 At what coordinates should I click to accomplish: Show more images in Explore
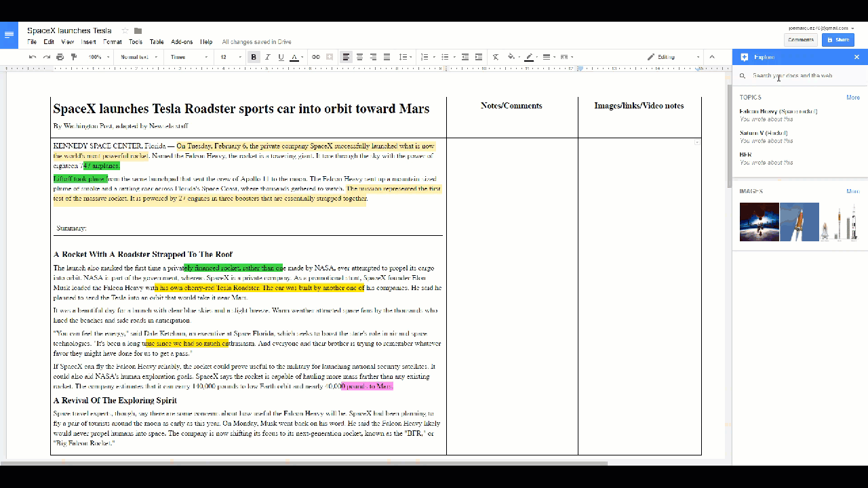853,192
